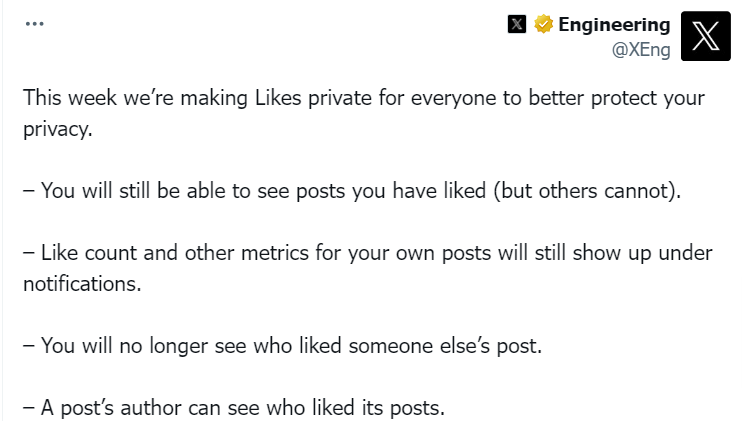Click the sentence about making Likes private

pyautogui.click(x=364, y=114)
